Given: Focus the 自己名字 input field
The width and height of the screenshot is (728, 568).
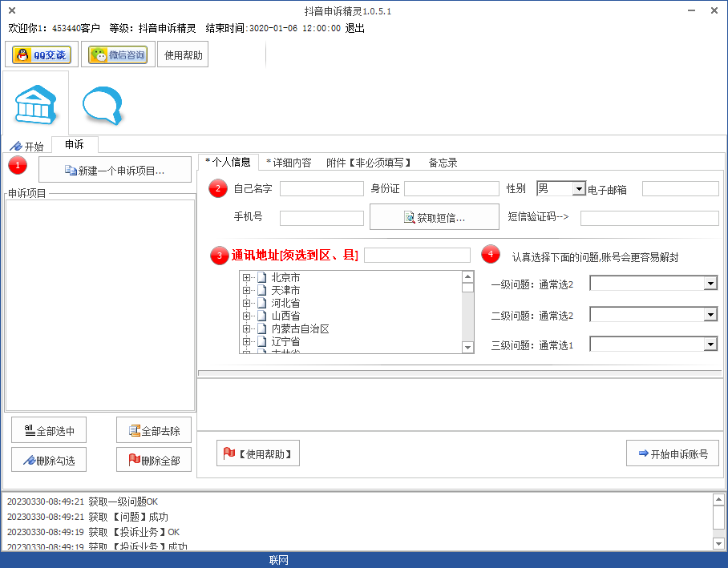Looking at the screenshot, I should tap(322, 188).
